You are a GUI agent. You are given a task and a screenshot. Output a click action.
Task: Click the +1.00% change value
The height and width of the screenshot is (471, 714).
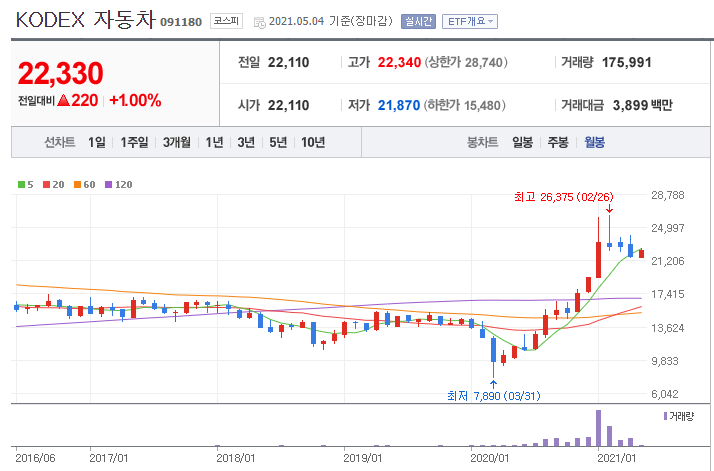click(135, 100)
